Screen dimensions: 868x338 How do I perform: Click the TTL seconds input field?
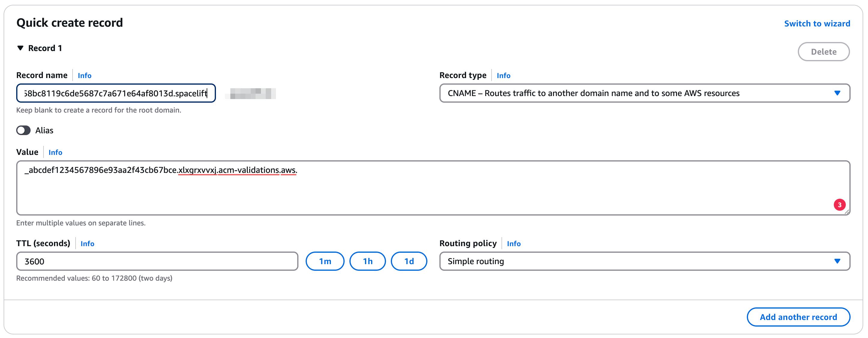pos(157,261)
